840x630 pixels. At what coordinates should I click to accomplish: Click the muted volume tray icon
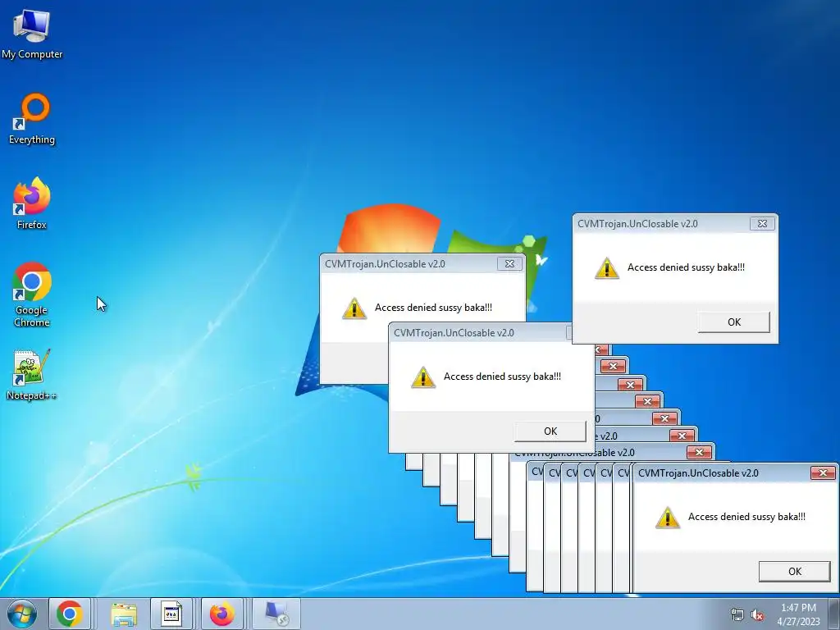[757, 615]
